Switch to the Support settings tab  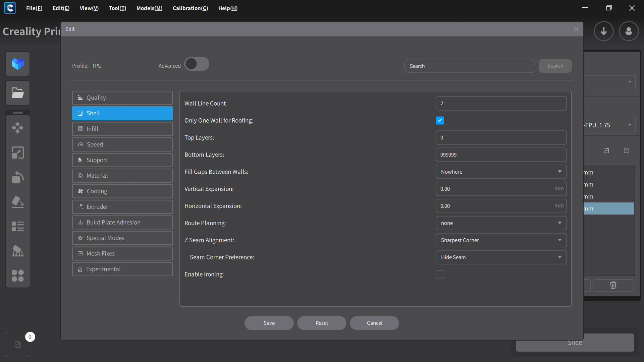coord(122,160)
